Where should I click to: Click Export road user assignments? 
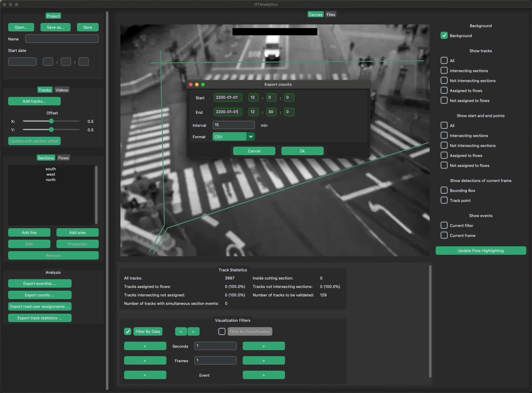pyautogui.click(x=40, y=306)
